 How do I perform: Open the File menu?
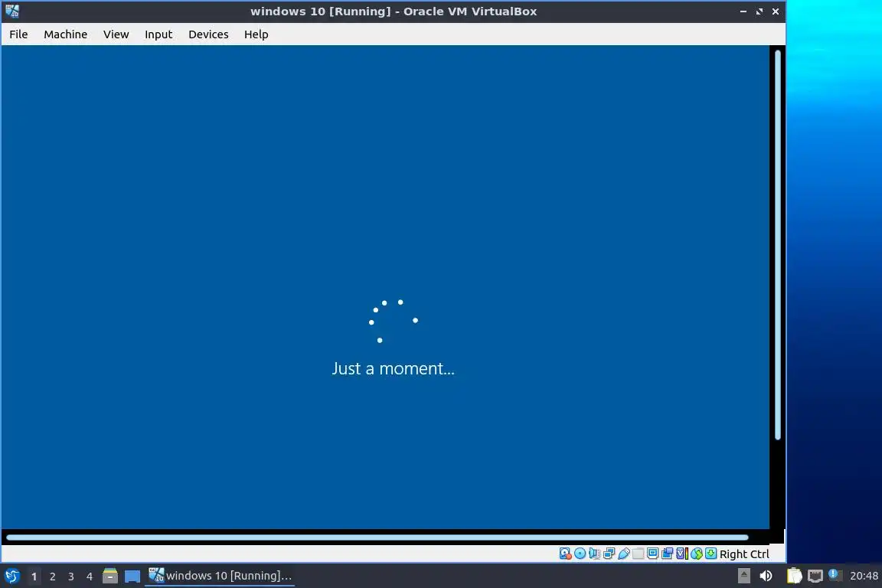pyautogui.click(x=18, y=34)
